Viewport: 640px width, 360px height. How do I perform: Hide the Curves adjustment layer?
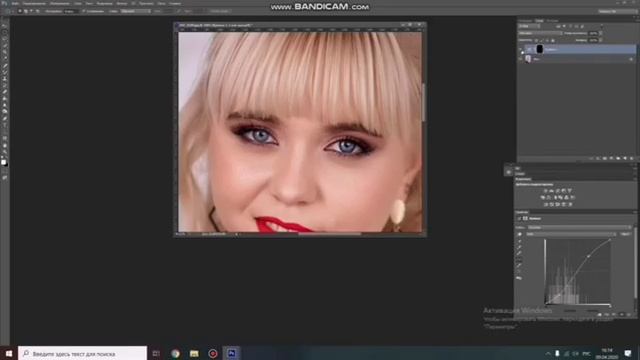click(x=520, y=49)
